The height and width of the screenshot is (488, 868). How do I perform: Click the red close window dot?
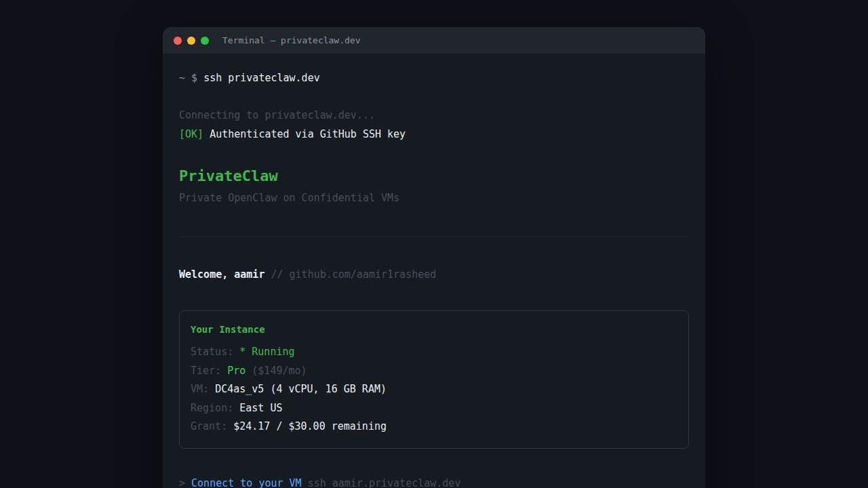click(x=178, y=41)
